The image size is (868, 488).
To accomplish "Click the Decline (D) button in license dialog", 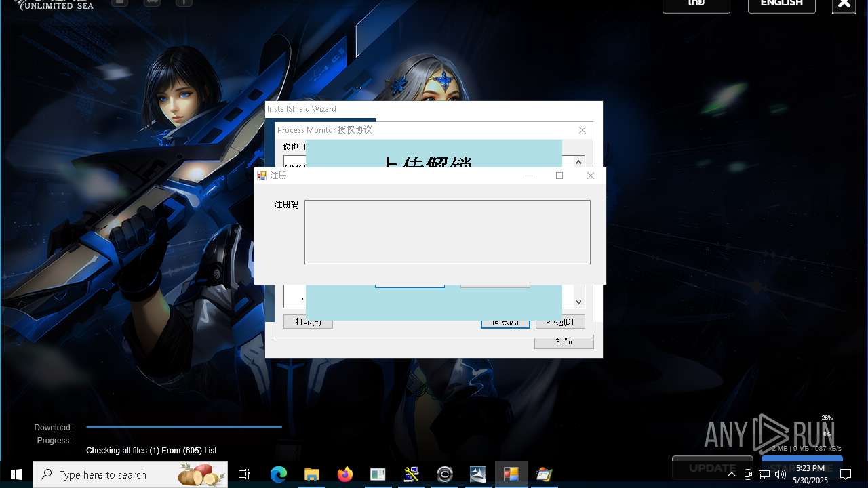I will [x=560, y=322].
